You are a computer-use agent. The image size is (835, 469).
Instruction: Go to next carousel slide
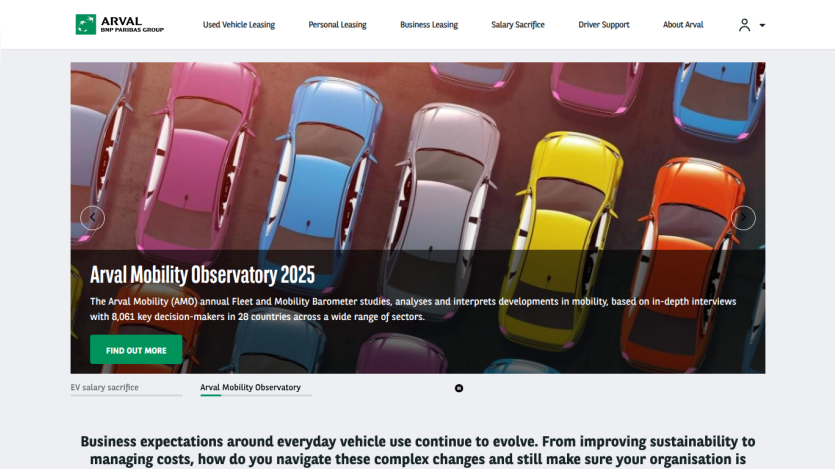point(743,218)
